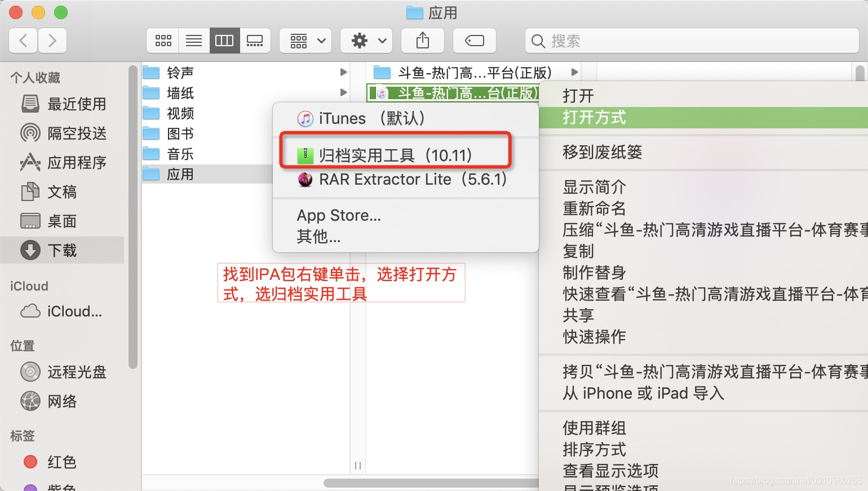Screen dimensions: 868x491
Task: Click the share toolbar button
Action: [x=423, y=41]
